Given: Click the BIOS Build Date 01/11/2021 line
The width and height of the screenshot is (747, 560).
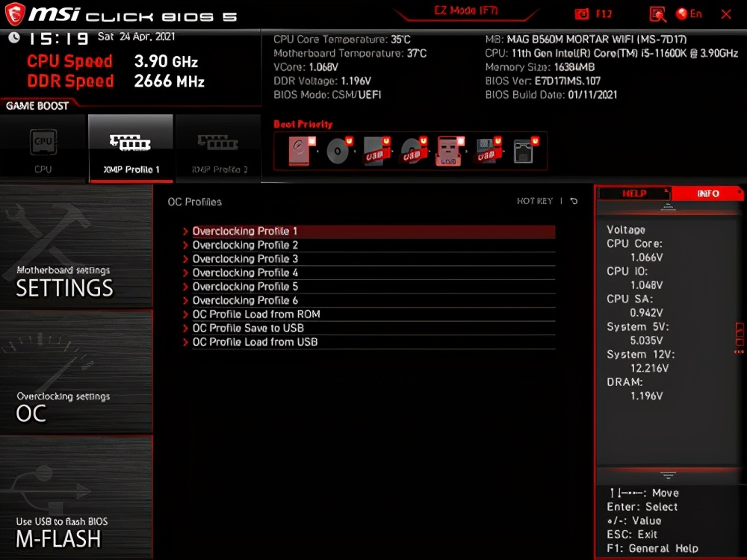Looking at the screenshot, I should click(x=551, y=95).
